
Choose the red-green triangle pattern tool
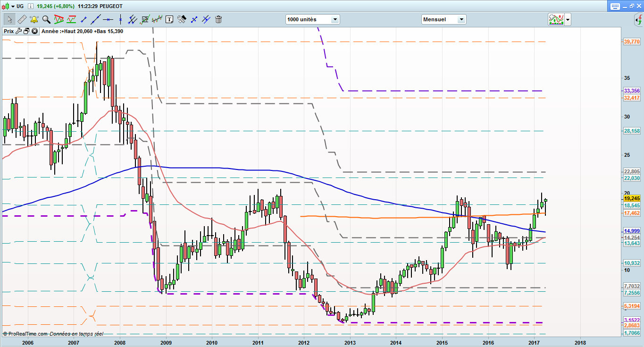(x=59, y=19)
